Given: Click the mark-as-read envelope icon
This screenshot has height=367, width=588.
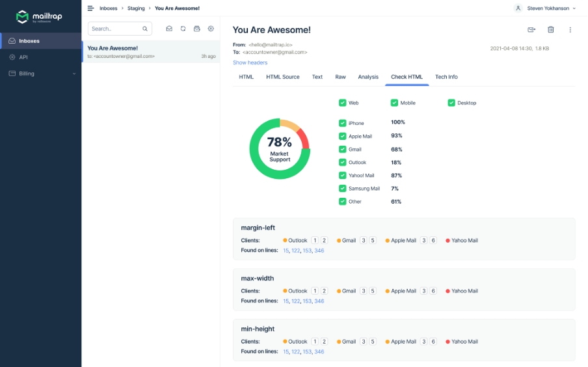Looking at the screenshot, I should click(169, 29).
